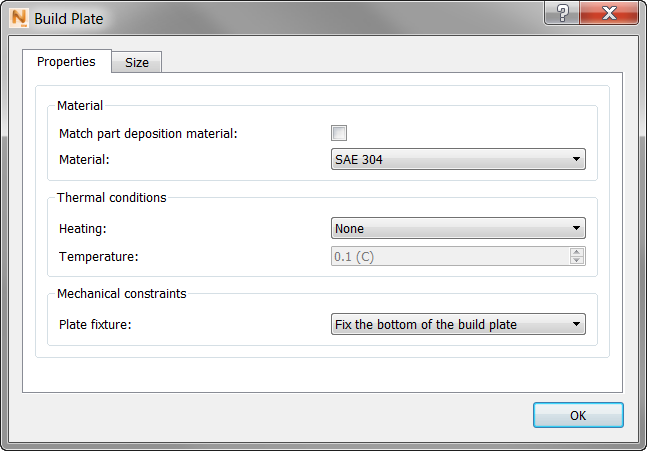Image resolution: width=647 pixels, height=451 pixels.
Task: Open the Size tab
Action: pyautogui.click(x=137, y=63)
